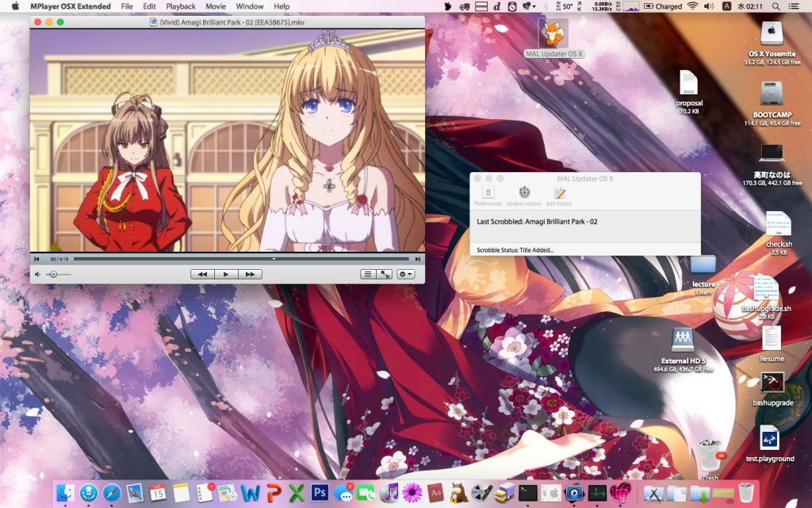Open the Trash in the Dock
This screenshot has height=508, width=812.
(745, 492)
